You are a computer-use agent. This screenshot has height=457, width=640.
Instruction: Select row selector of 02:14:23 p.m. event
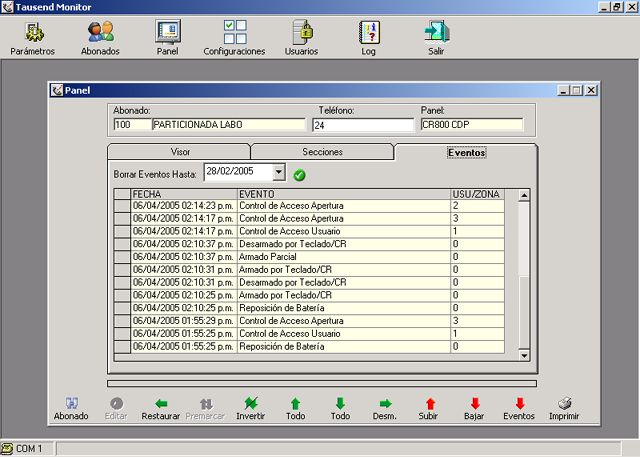[x=122, y=206]
